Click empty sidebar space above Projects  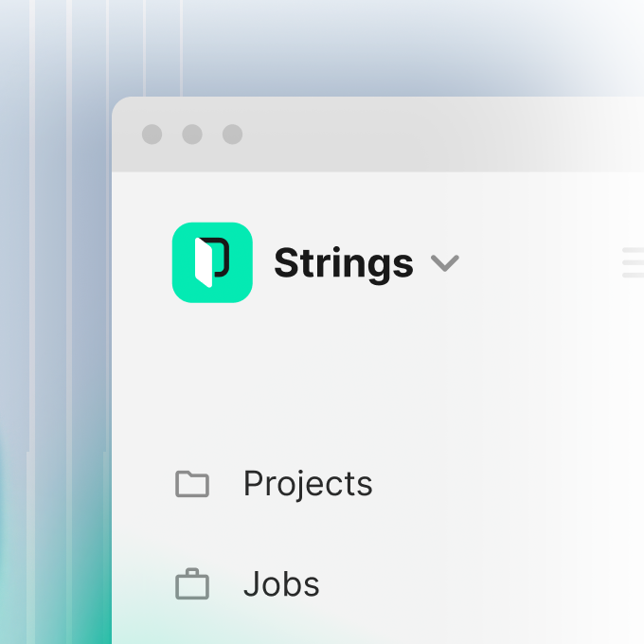(x=331, y=388)
